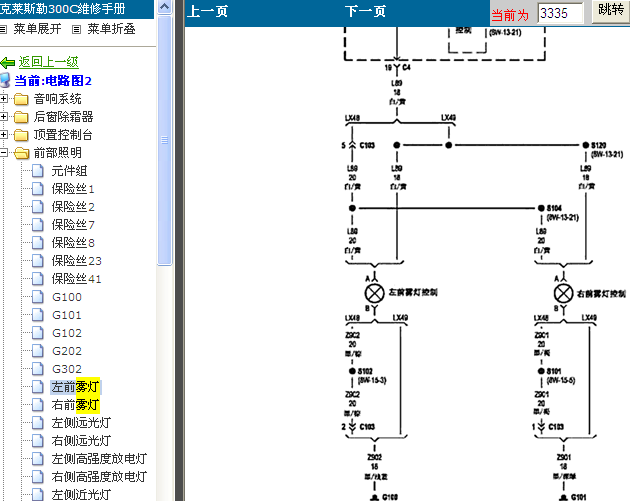Click the page icon beside 左侧远光灯

pyautogui.click(x=37, y=423)
